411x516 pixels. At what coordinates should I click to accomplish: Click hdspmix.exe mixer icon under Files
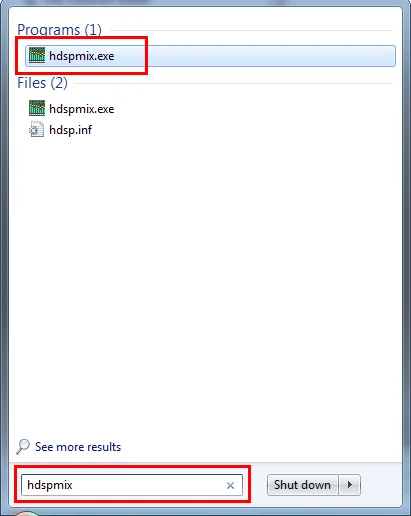(x=37, y=108)
